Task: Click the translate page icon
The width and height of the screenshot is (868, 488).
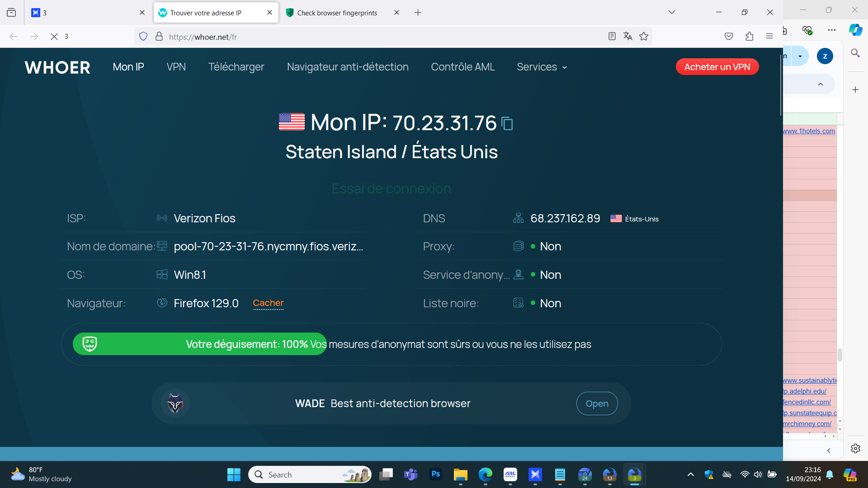Action: [x=627, y=37]
